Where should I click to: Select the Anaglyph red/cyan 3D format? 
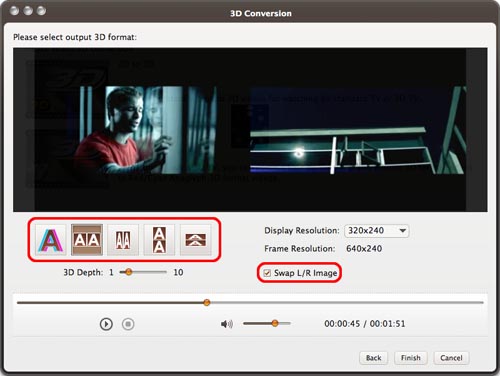tap(51, 240)
